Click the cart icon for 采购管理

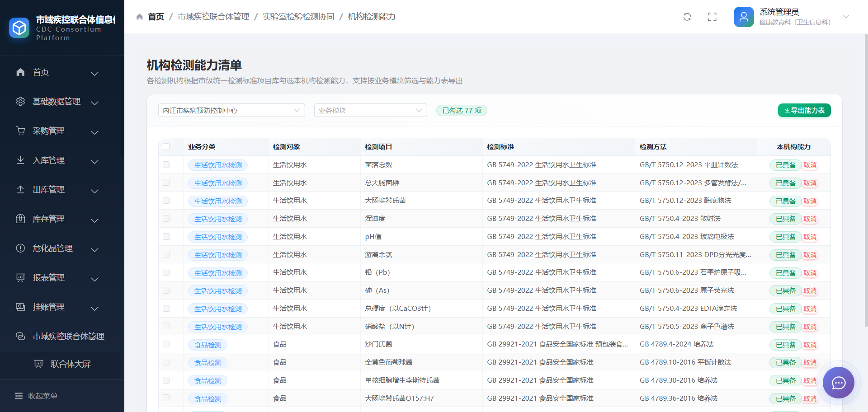click(20, 131)
